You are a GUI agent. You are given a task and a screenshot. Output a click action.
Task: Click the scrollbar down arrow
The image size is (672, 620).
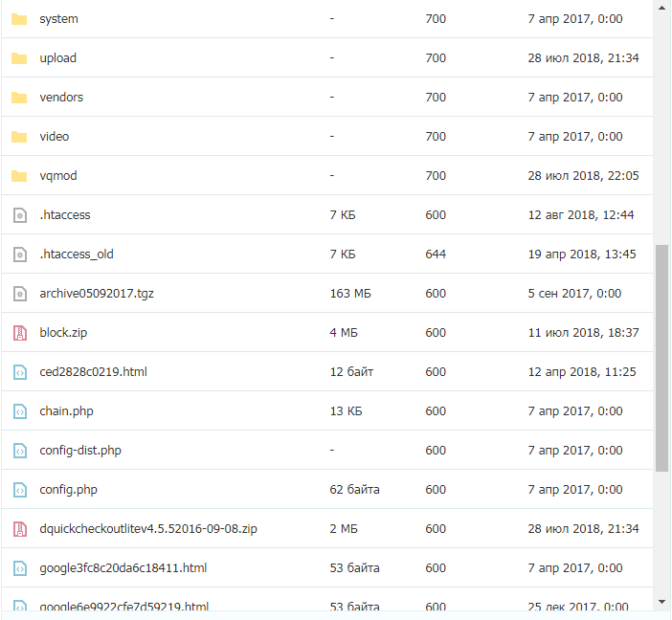pyautogui.click(x=662, y=602)
